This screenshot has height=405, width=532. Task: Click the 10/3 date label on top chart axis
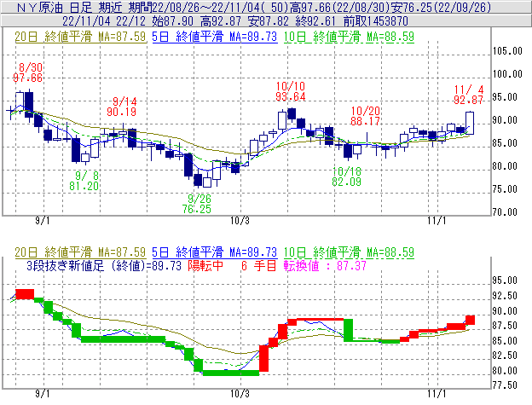click(x=240, y=221)
